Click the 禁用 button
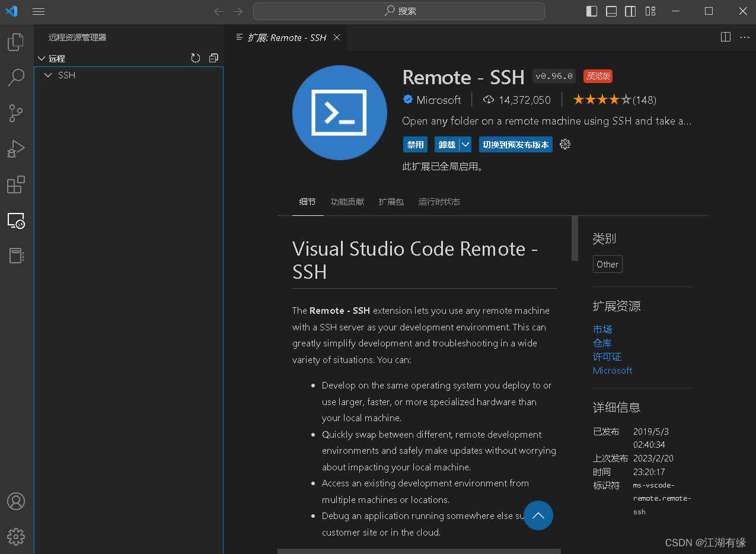Viewport: 756px width, 554px height. (x=416, y=145)
